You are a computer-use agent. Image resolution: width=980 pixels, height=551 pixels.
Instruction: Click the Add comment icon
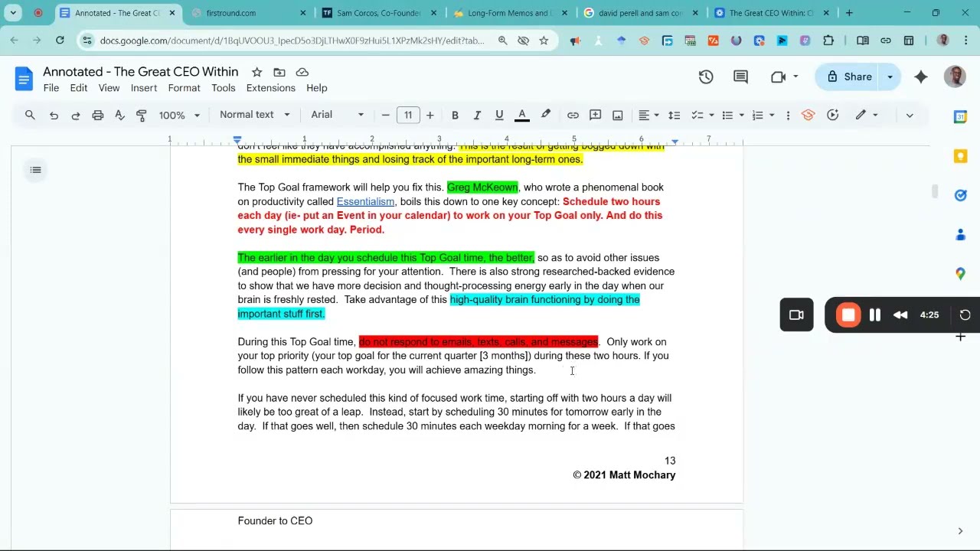coord(595,115)
